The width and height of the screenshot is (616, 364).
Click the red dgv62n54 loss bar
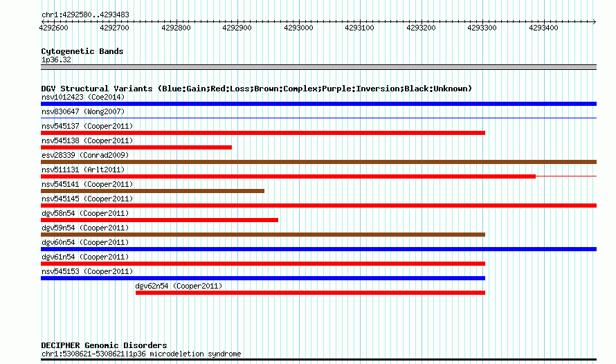(310, 293)
